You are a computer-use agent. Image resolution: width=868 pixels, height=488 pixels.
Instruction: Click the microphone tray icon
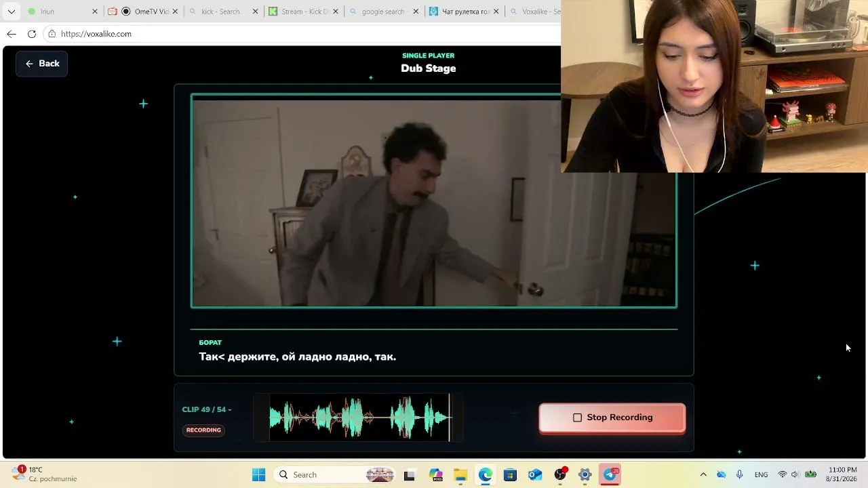(x=740, y=474)
